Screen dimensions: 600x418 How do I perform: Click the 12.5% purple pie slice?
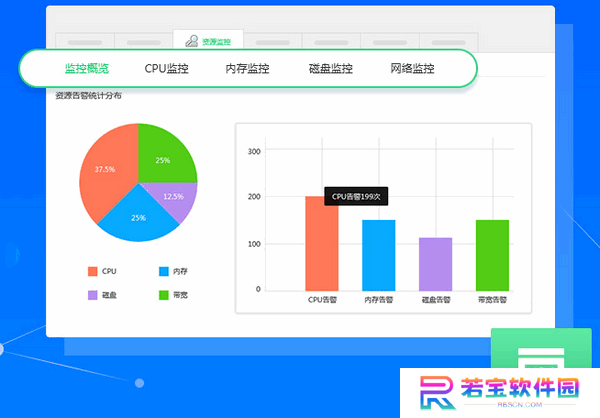point(174,198)
